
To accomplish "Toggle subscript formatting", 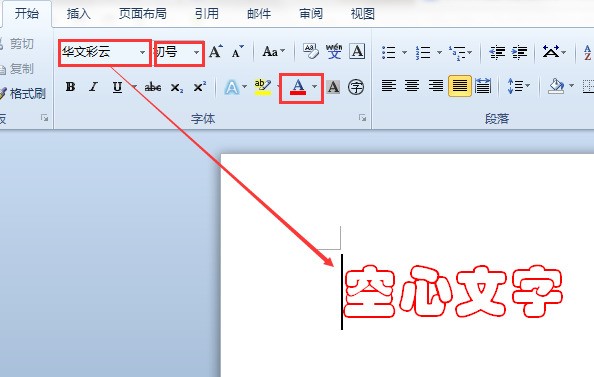I will pyautogui.click(x=177, y=88).
